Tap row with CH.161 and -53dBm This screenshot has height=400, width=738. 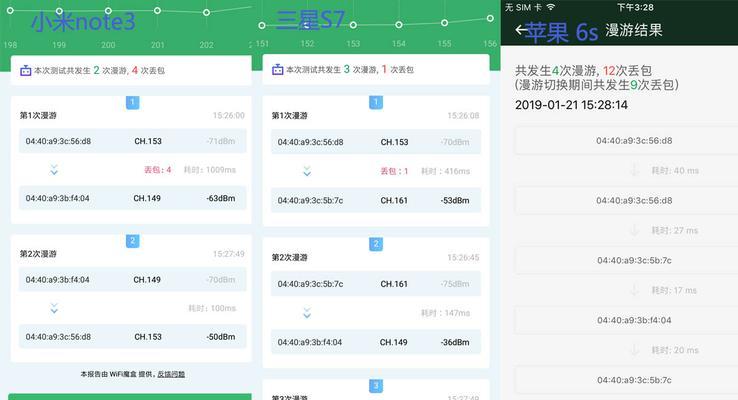tap(376, 200)
